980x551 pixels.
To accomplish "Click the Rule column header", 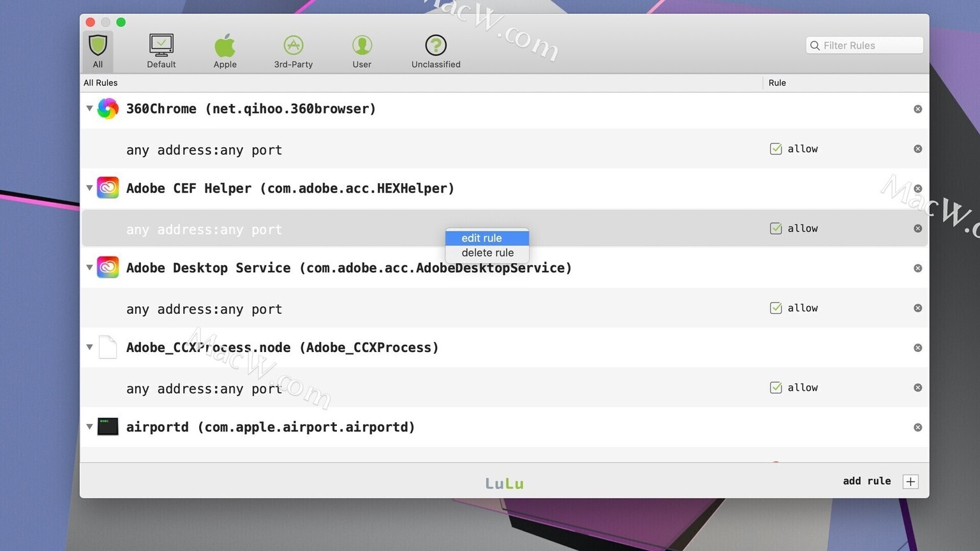I will pos(777,83).
